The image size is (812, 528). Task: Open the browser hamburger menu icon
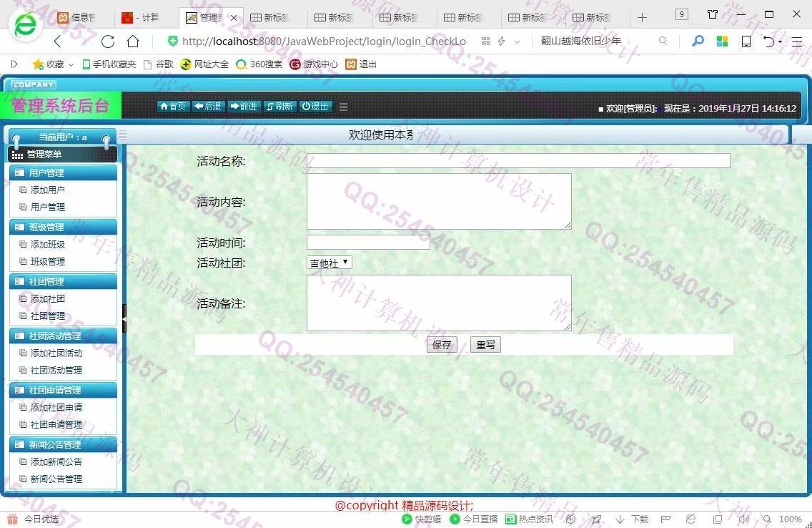[797, 41]
